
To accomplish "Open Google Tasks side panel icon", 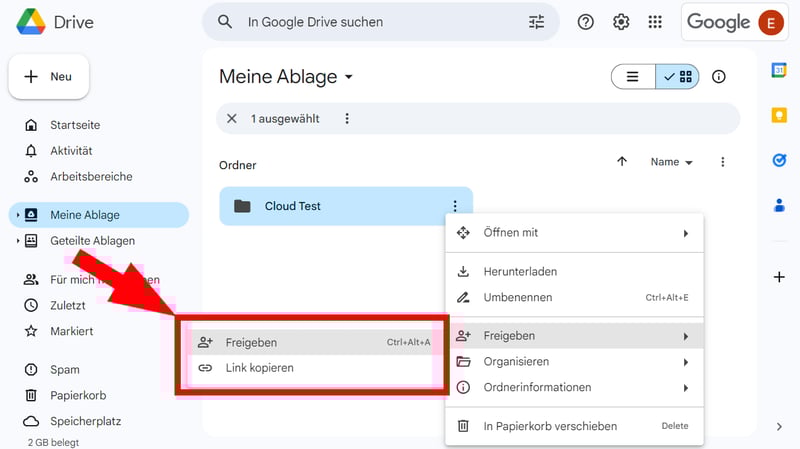I will pyautogui.click(x=779, y=160).
